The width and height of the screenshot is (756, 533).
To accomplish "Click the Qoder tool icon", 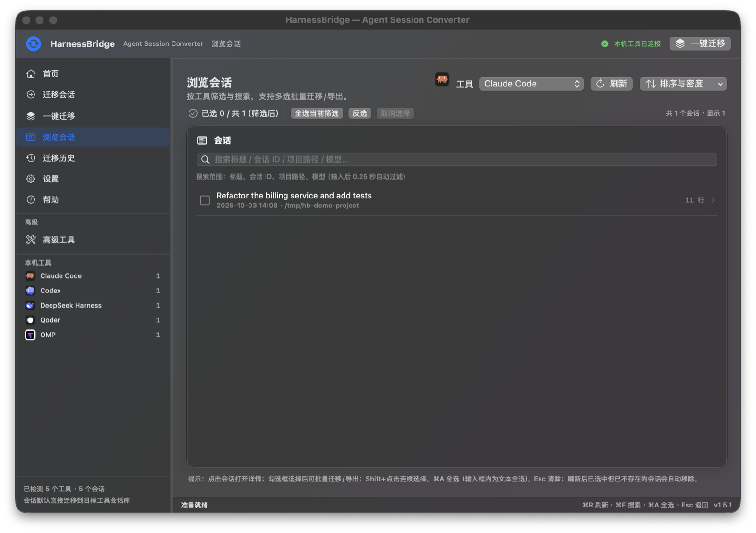I will tap(30, 320).
